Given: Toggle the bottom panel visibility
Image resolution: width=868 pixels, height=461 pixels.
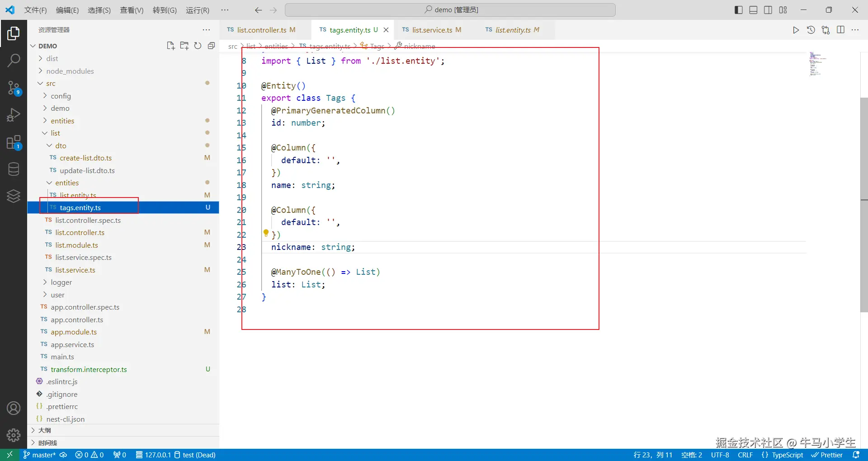Looking at the screenshot, I should pos(753,10).
